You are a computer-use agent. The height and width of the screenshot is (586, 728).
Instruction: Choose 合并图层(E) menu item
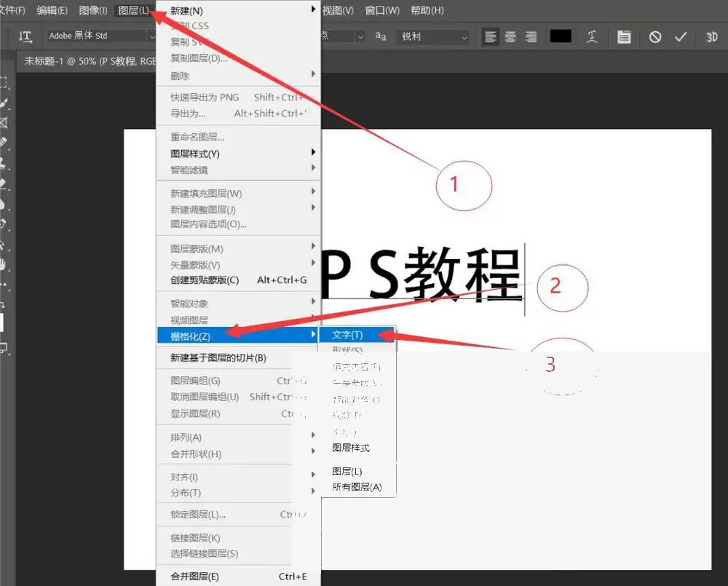[239, 577]
